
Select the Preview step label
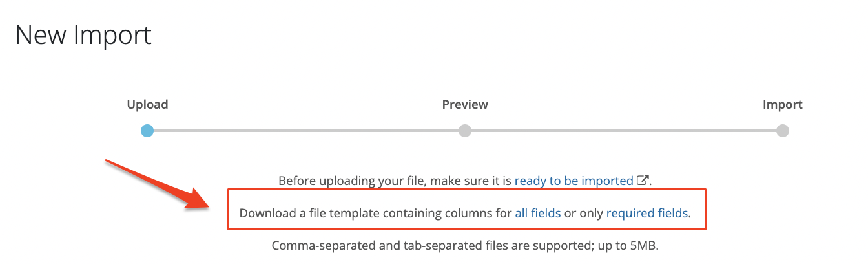pos(464,105)
